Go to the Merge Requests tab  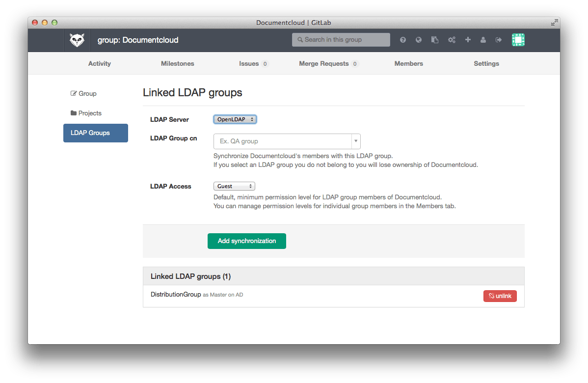coord(324,63)
